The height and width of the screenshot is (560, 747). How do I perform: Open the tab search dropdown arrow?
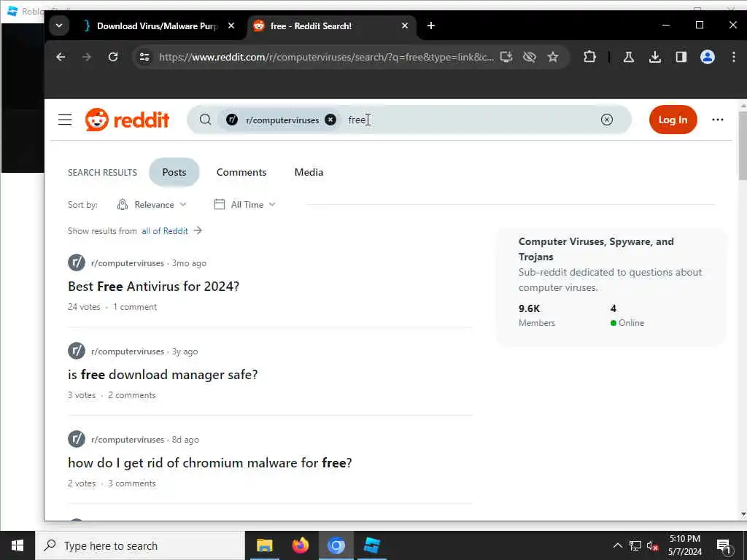click(x=59, y=26)
